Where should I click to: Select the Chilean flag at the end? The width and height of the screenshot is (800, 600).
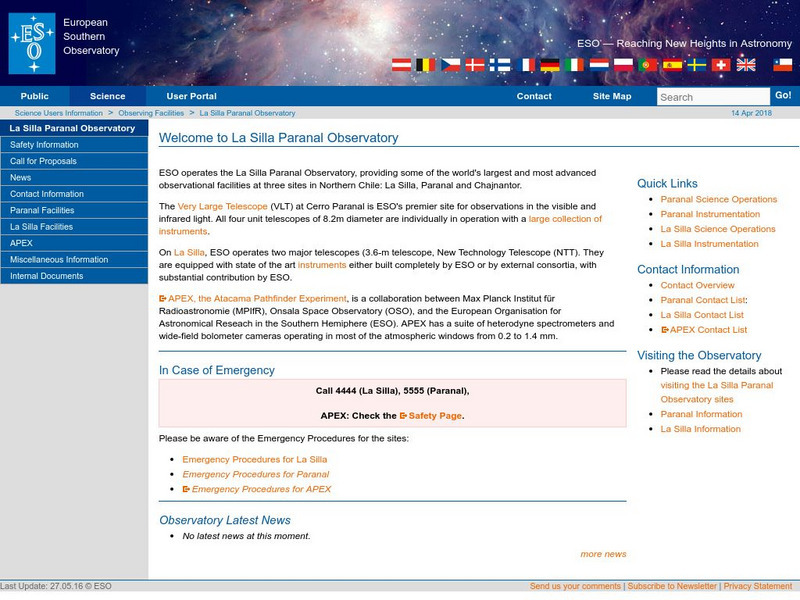pos(782,63)
